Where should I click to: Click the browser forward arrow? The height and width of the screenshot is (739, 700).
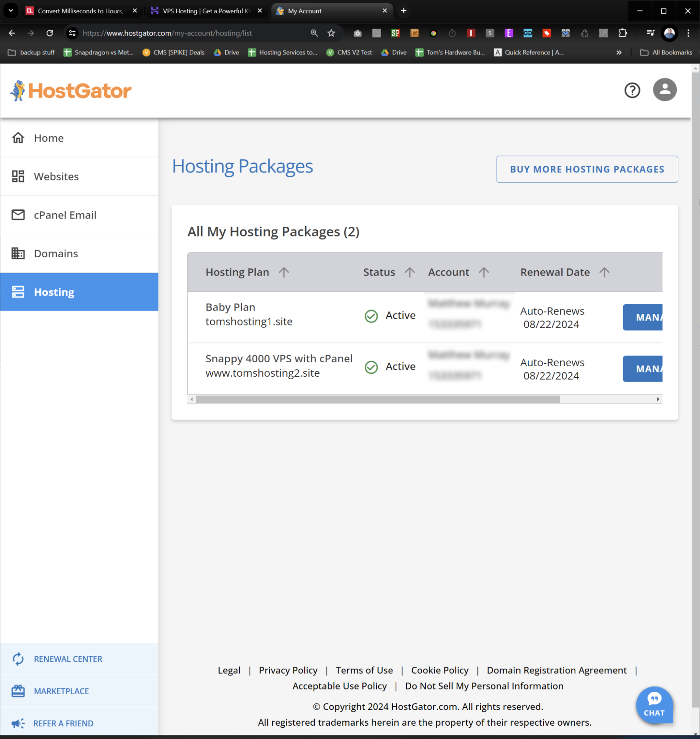[31, 33]
